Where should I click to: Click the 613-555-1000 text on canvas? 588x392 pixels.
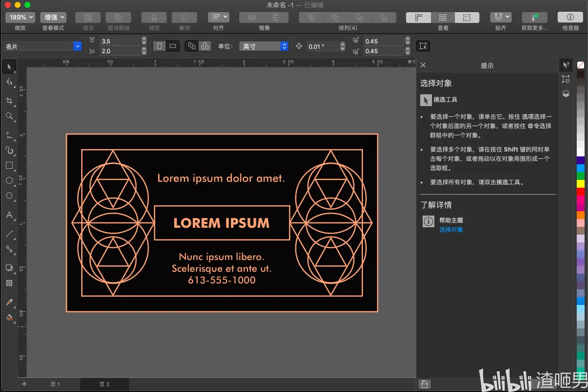pyautogui.click(x=222, y=280)
